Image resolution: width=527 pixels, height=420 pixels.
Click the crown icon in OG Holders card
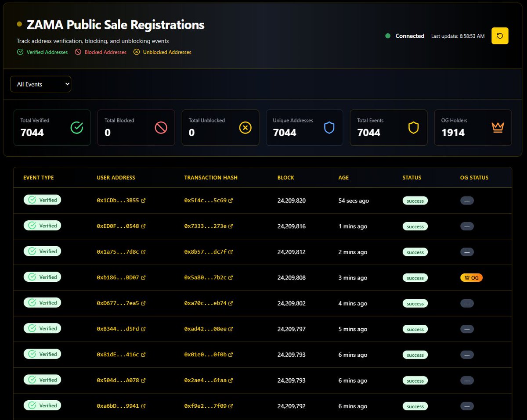coord(498,128)
